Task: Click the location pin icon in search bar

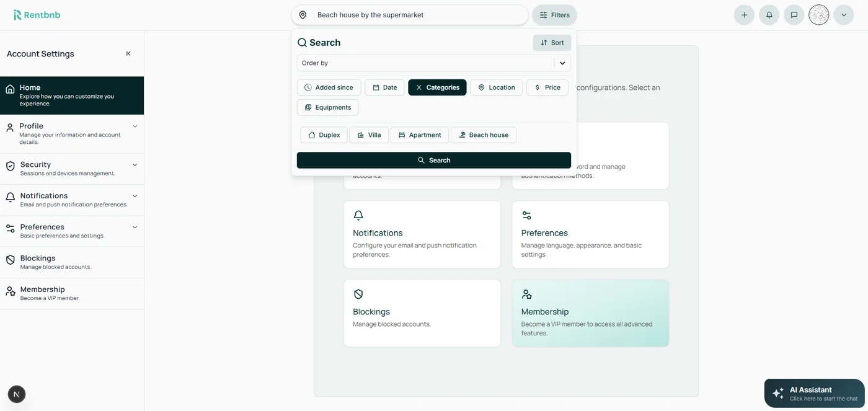Action: point(303,15)
